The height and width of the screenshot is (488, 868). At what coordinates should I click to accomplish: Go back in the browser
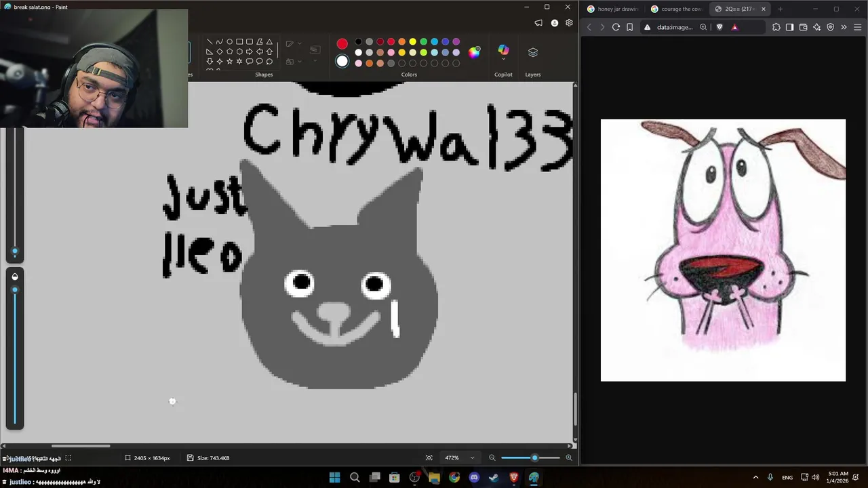point(589,27)
